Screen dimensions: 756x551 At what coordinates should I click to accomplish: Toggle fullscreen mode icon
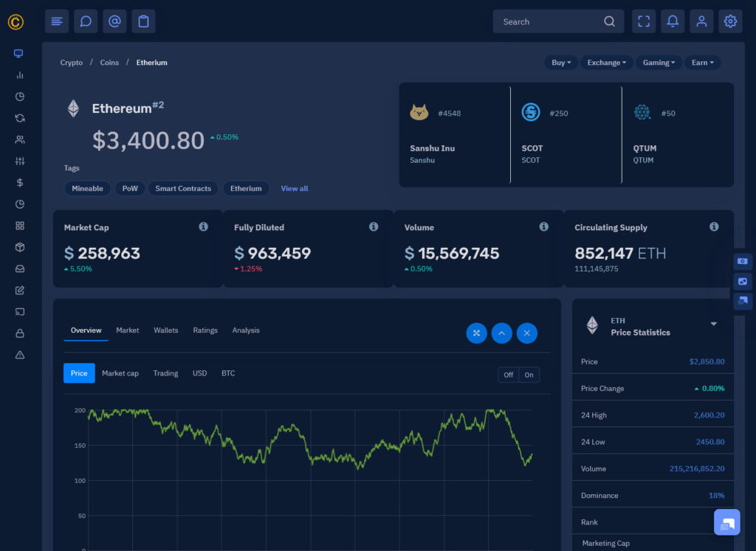pyautogui.click(x=644, y=21)
